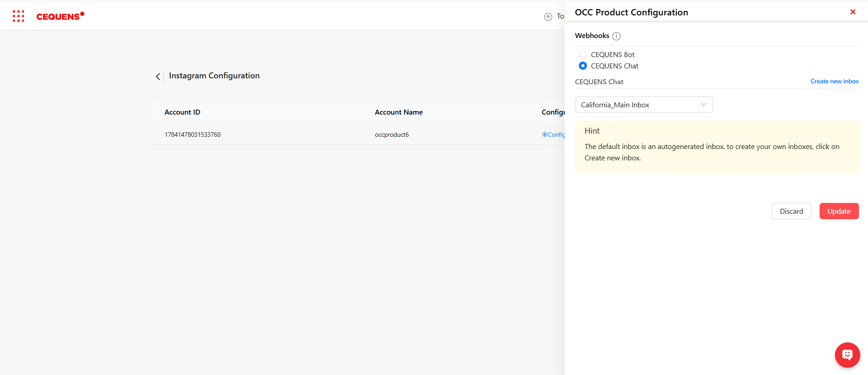
Task: Click the Create new inbox link
Action: [835, 82]
